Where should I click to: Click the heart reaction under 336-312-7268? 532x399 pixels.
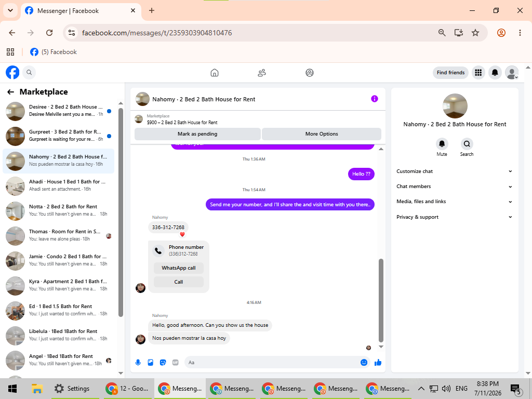click(182, 234)
